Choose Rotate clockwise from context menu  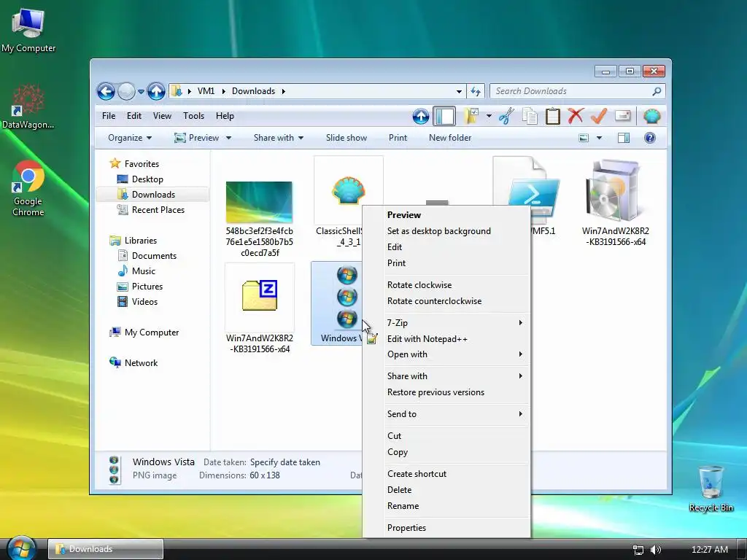pyautogui.click(x=419, y=285)
